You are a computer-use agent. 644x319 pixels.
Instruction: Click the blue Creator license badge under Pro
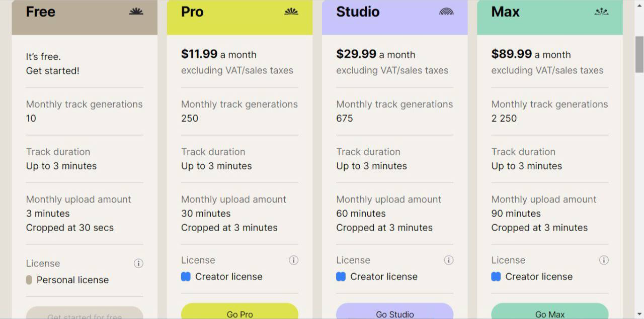click(x=186, y=277)
